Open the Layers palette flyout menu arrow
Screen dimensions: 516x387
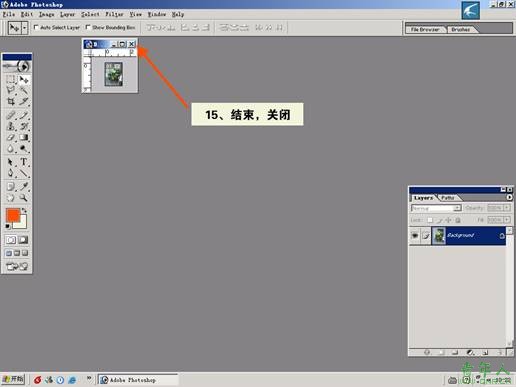[509, 197]
